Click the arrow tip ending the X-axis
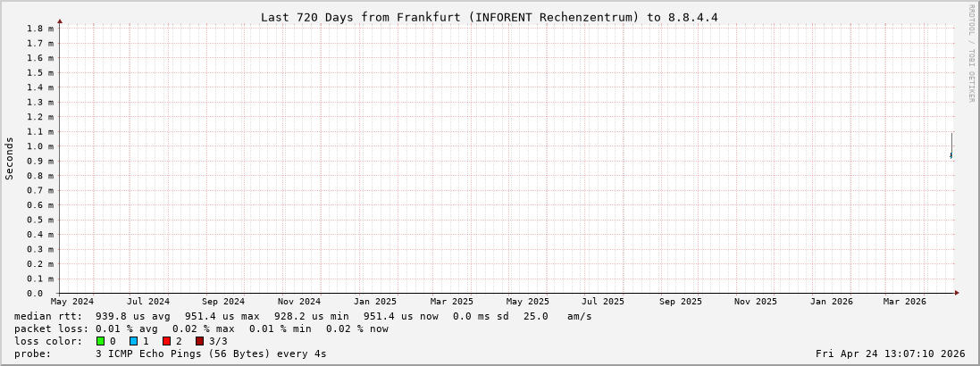Image resolution: width=980 pixels, height=366 pixels. click(957, 293)
